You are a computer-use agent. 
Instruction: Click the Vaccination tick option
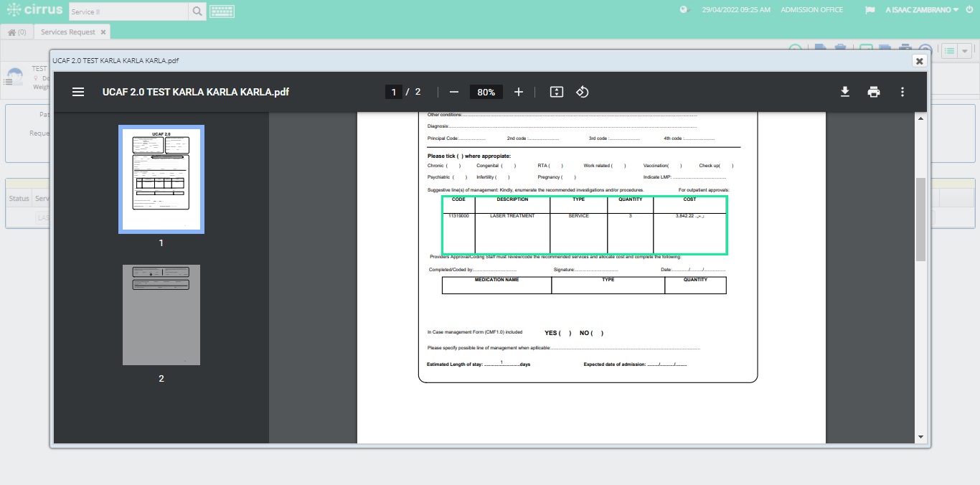[663, 166]
